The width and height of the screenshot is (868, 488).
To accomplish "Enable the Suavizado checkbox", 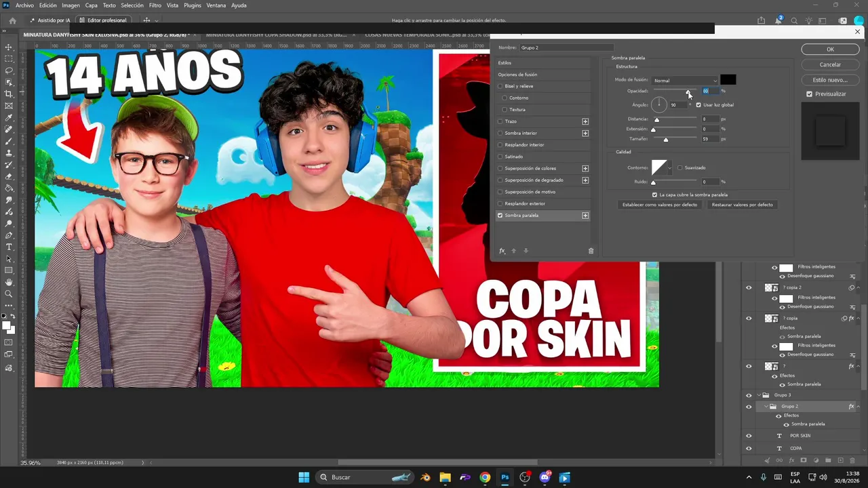I will tap(680, 167).
